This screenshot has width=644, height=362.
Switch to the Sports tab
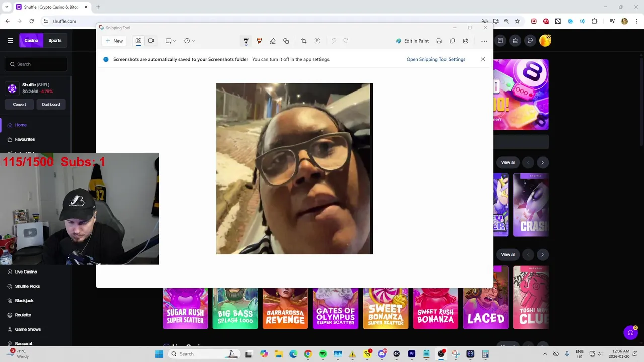(x=55, y=41)
